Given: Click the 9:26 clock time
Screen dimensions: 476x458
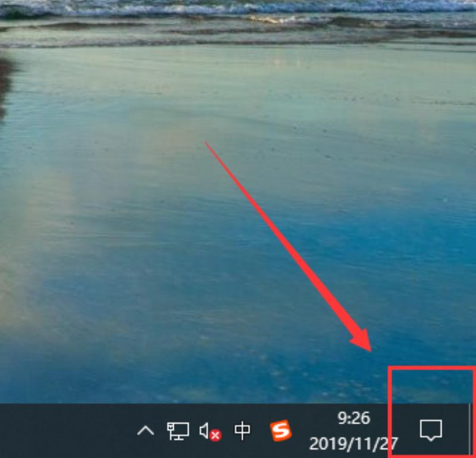Looking at the screenshot, I should 354,418.
